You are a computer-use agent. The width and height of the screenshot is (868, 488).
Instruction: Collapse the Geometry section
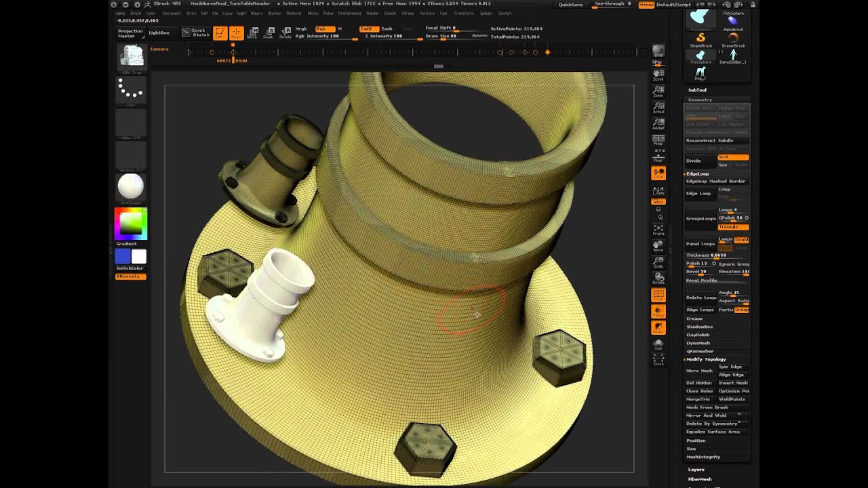coord(700,100)
